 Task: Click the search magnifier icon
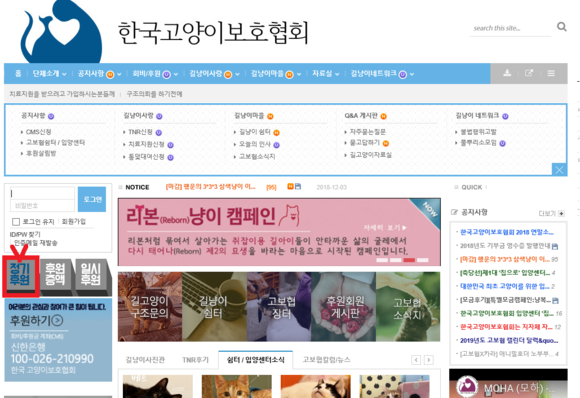coord(562,27)
